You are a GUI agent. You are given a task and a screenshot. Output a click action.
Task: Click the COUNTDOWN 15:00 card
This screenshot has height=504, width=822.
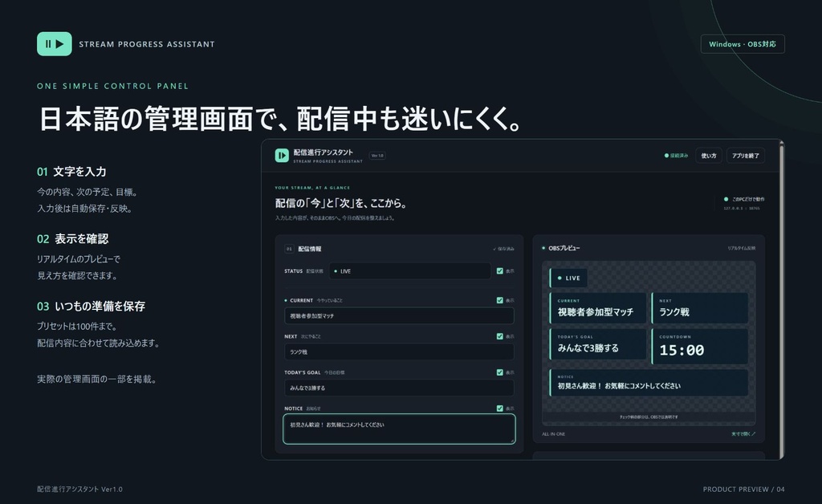(x=699, y=346)
